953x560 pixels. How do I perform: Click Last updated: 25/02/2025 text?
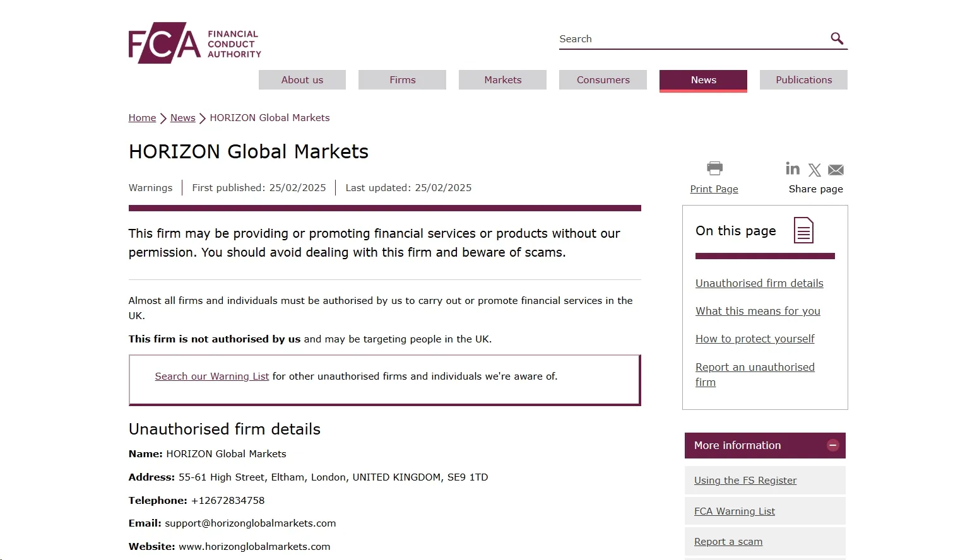408,188
